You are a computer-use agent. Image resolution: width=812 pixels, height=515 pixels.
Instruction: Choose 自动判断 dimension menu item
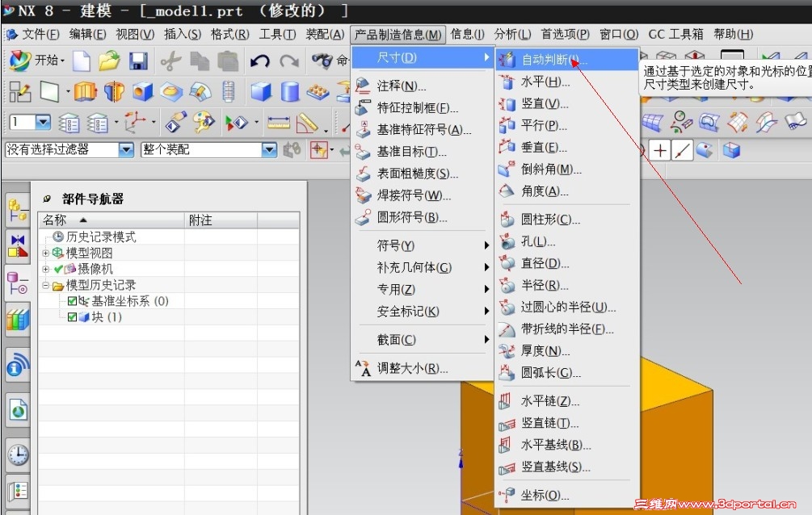coord(567,60)
